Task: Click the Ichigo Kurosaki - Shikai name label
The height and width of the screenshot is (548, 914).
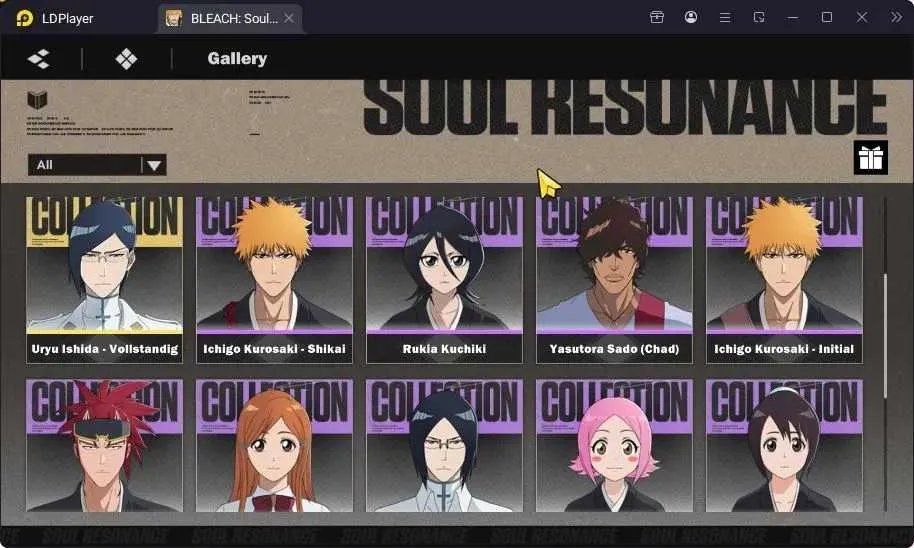Action: coord(275,349)
